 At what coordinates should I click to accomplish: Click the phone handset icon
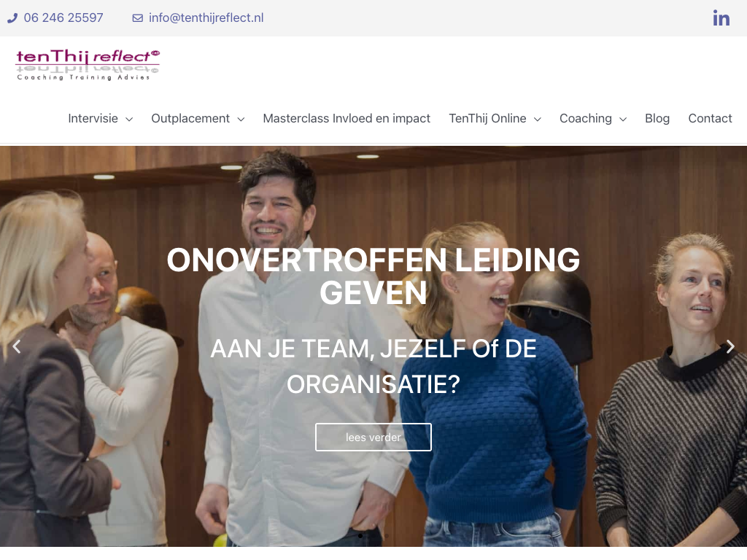click(12, 18)
